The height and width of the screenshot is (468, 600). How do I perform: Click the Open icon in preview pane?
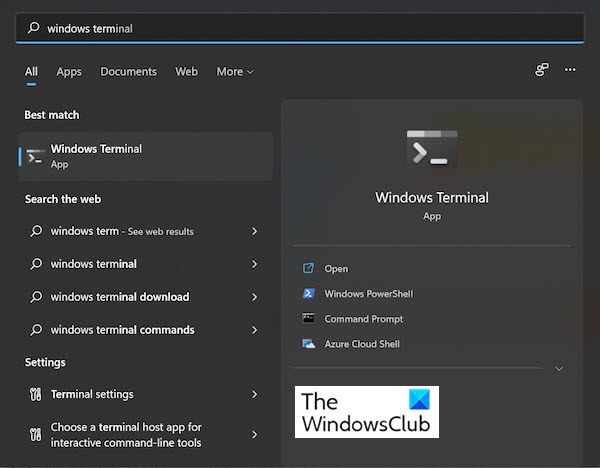click(308, 268)
